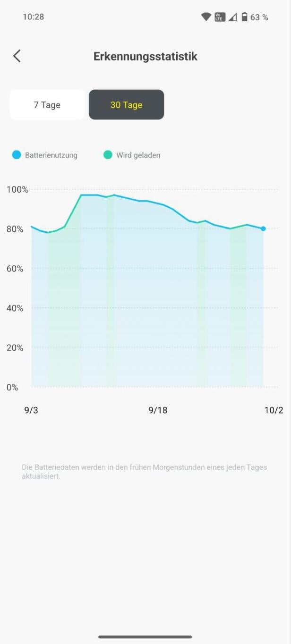Viewport: 291px width, 644px height.
Task: Tap the latest data point on chart
Action: (x=263, y=229)
